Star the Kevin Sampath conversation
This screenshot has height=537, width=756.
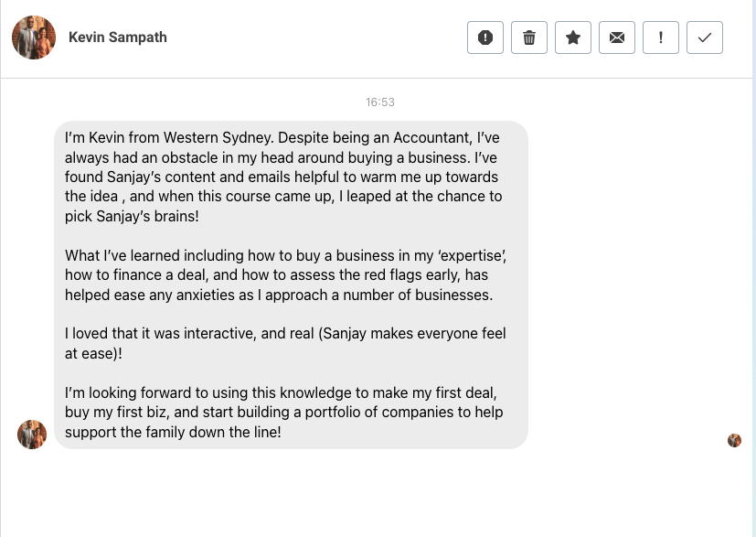(x=573, y=38)
